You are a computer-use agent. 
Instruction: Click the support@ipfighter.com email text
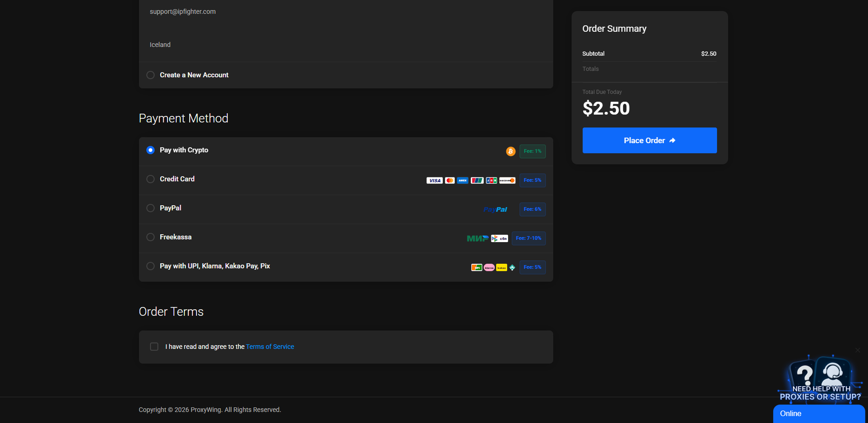(183, 12)
